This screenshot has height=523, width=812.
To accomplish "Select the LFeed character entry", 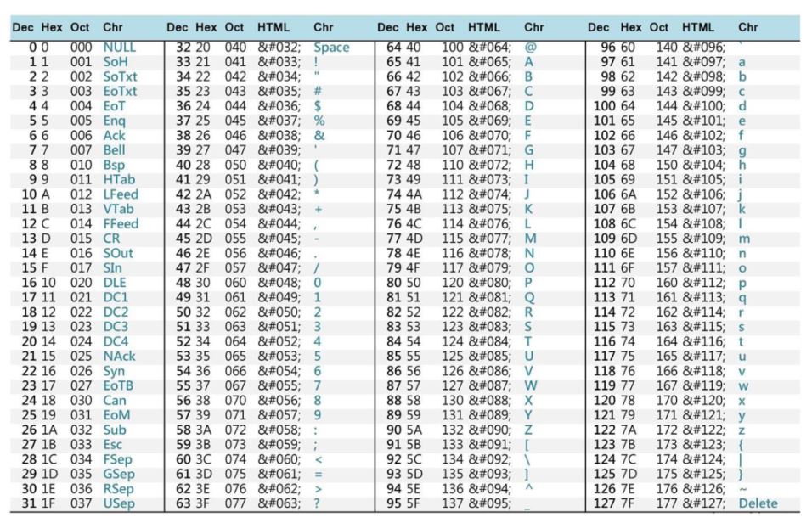I will coord(121,194).
